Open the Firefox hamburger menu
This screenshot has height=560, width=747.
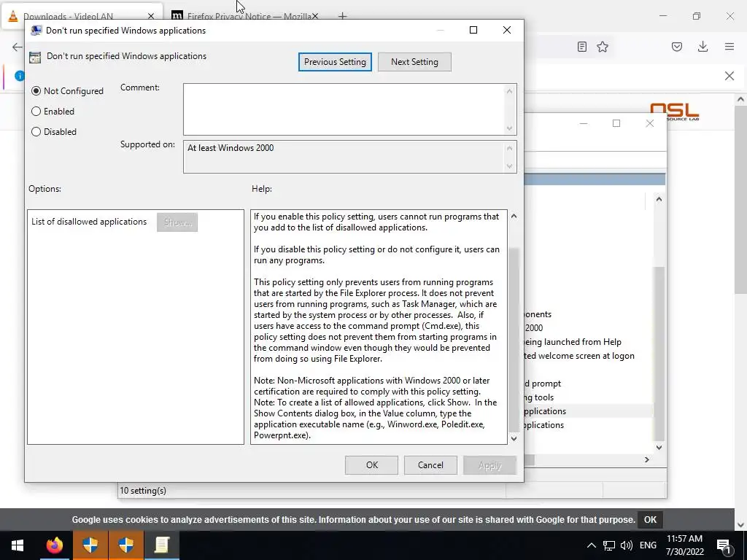click(x=729, y=47)
